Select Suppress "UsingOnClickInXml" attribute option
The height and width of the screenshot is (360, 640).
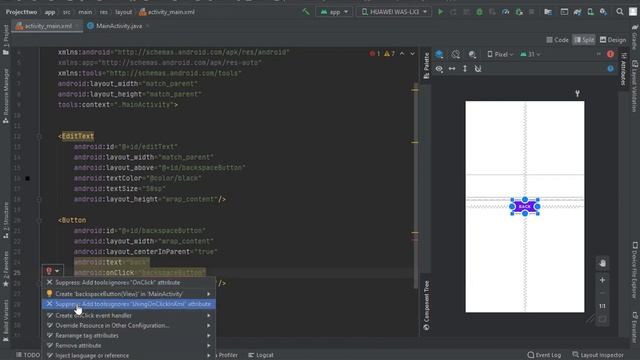pyautogui.click(x=129, y=304)
